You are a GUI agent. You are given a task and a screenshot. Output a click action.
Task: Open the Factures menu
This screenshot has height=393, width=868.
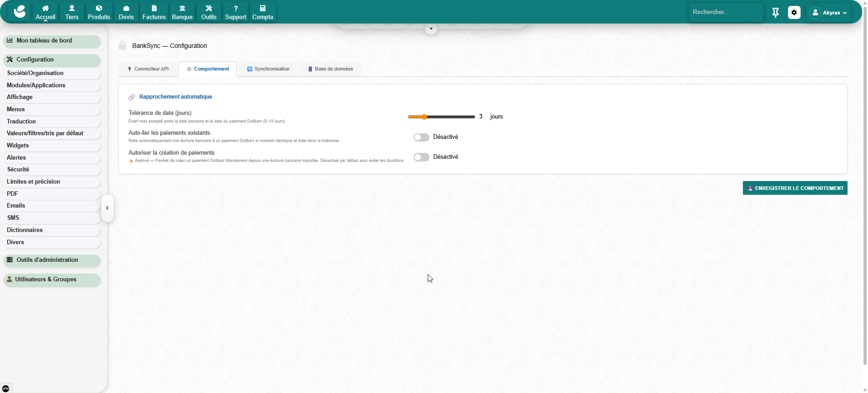[154, 12]
